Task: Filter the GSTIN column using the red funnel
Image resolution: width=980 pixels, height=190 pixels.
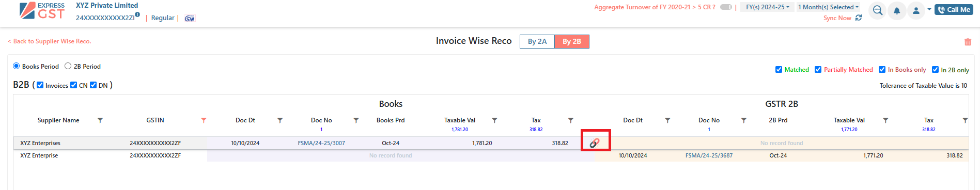Action: pos(204,120)
